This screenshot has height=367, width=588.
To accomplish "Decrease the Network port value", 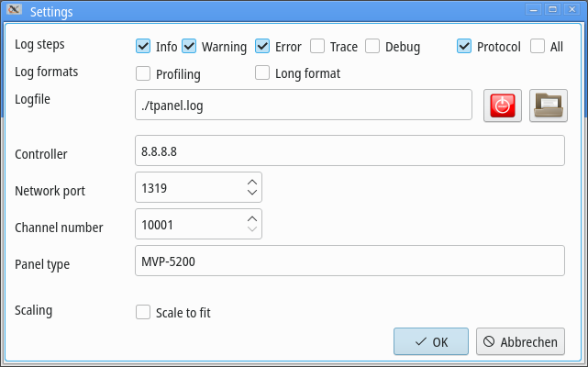I will tap(252, 192).
